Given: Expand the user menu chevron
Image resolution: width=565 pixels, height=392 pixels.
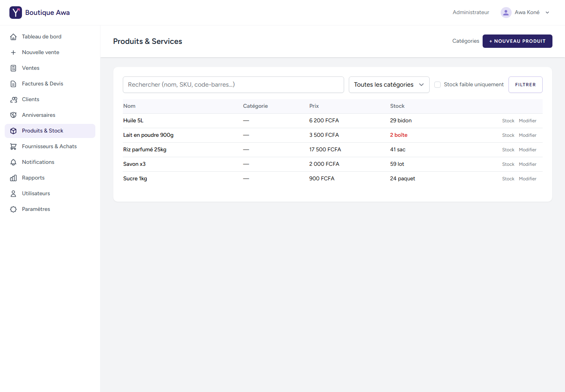Looking at the screenshot, I should pos(547,13).
